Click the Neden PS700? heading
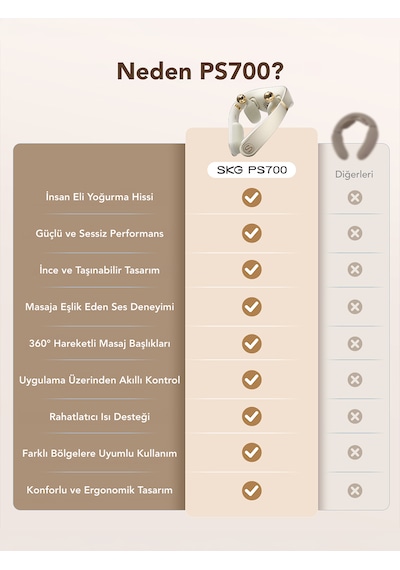 (x=200, y=71)
